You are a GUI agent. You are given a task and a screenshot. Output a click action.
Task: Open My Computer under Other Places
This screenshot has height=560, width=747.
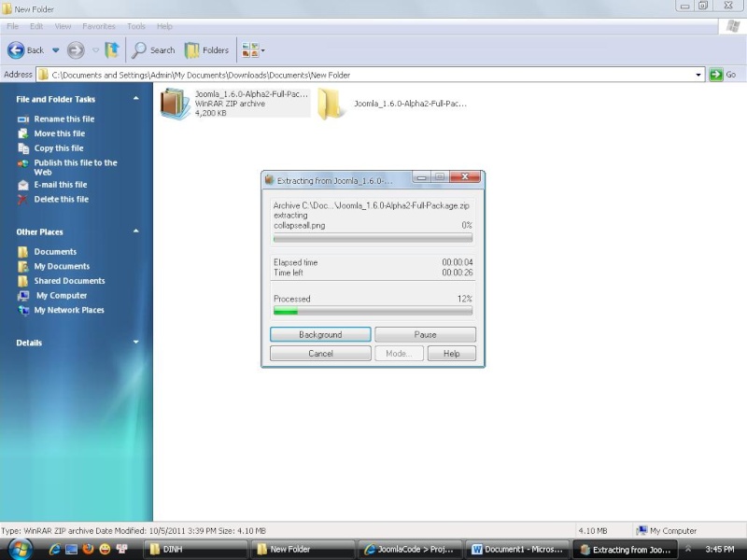(x=62, y=296)
